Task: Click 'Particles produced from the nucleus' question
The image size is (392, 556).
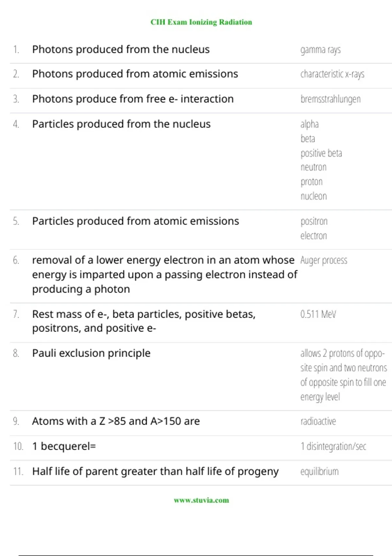Action: tap(121, 124)
